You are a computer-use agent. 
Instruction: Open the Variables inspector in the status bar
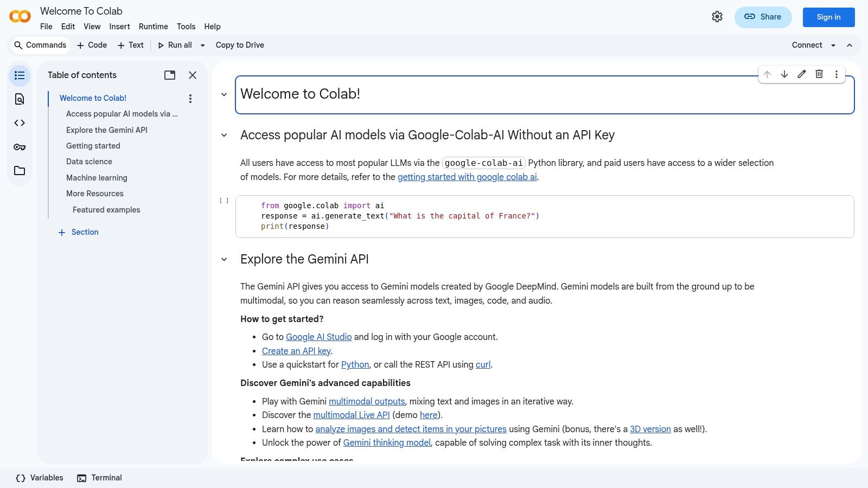click(39, 478)
